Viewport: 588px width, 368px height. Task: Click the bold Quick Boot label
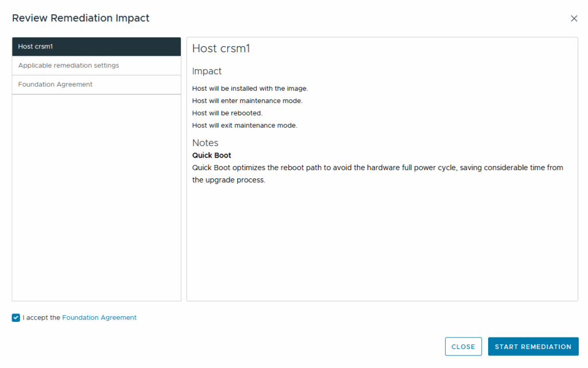211,155
